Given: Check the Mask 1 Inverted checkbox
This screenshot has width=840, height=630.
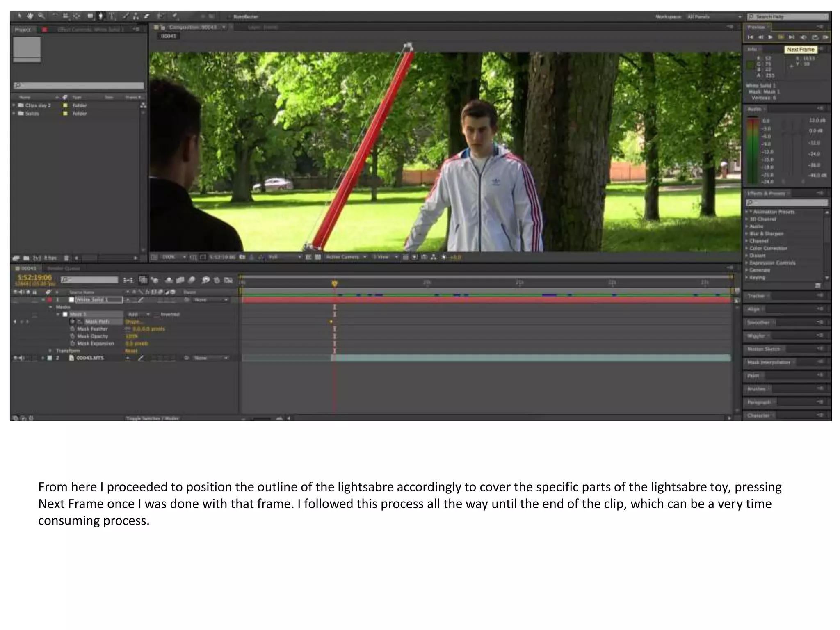Looking at the screenshot, I should point(157,315).
